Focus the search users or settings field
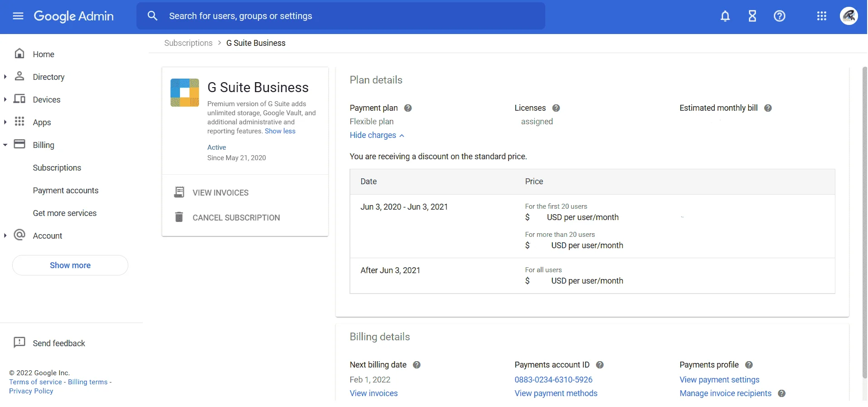Viewport: 868px width, 407px height. [341, 16]
